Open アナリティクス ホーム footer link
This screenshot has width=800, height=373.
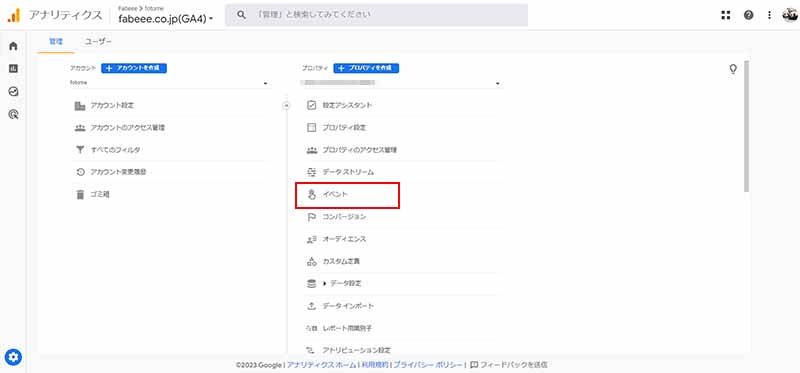pyautogui.click(x=321, y=365)
